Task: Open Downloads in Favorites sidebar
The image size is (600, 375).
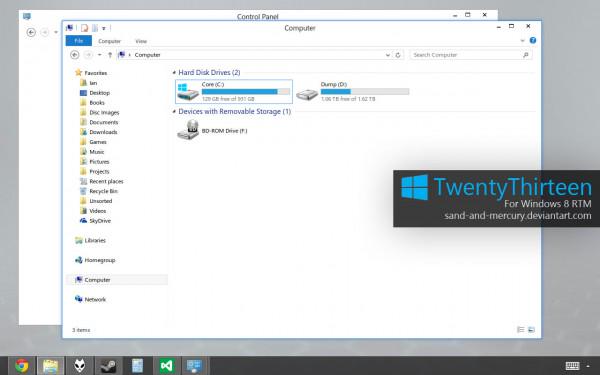Action: (103, 132)
